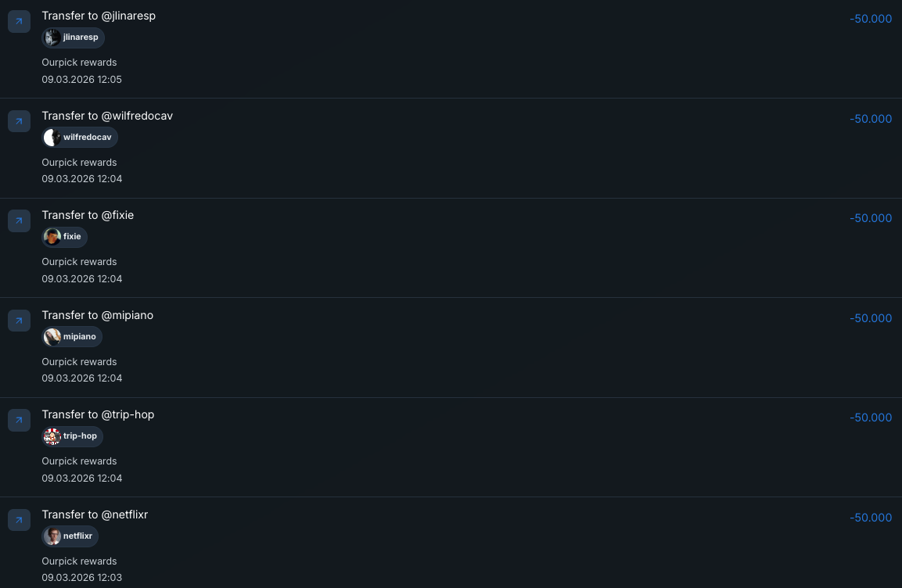902x588 pixels.
Task: Click the transfer arrow icon beside wilfredocav transfer
Action: tap(19, 121)
